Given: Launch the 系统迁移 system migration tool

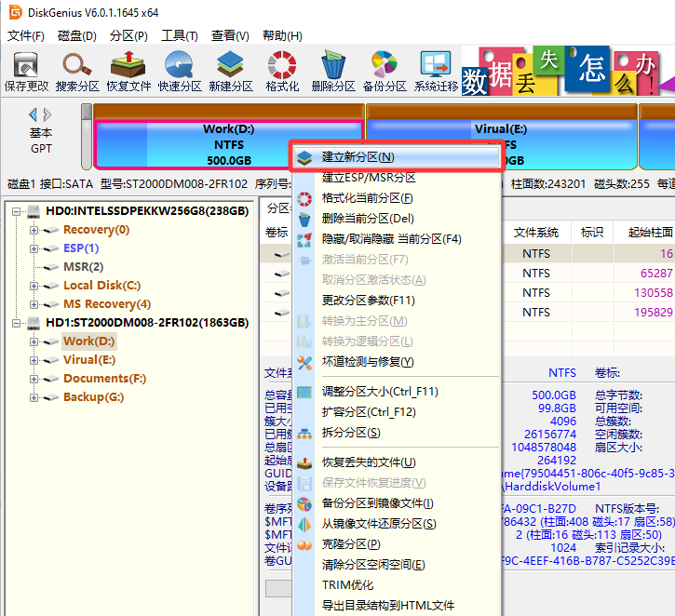Looking at the screenshot, I should pos(436,72).
